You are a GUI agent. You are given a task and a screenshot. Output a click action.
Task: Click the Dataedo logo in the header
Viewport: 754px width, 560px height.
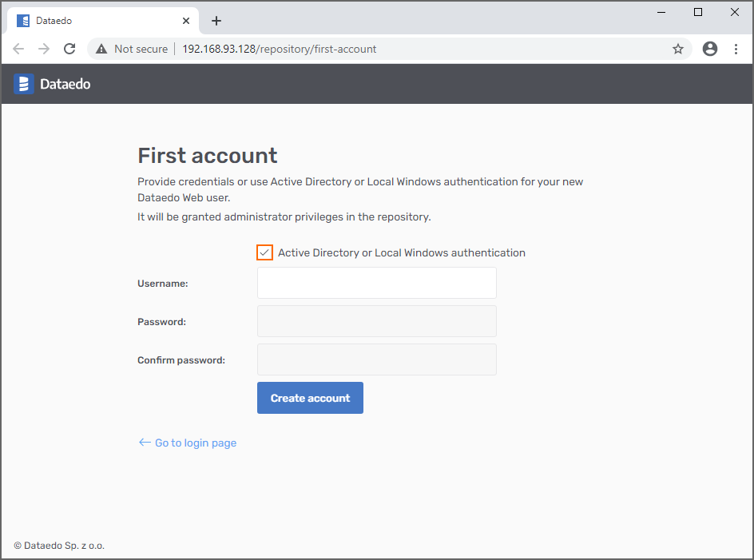[52, 84]
